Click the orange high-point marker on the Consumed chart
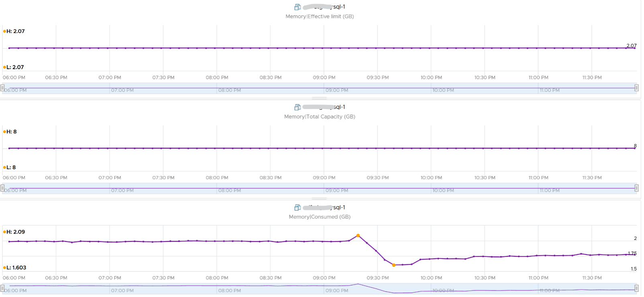The image size is (644, 297). click(358, 236)
